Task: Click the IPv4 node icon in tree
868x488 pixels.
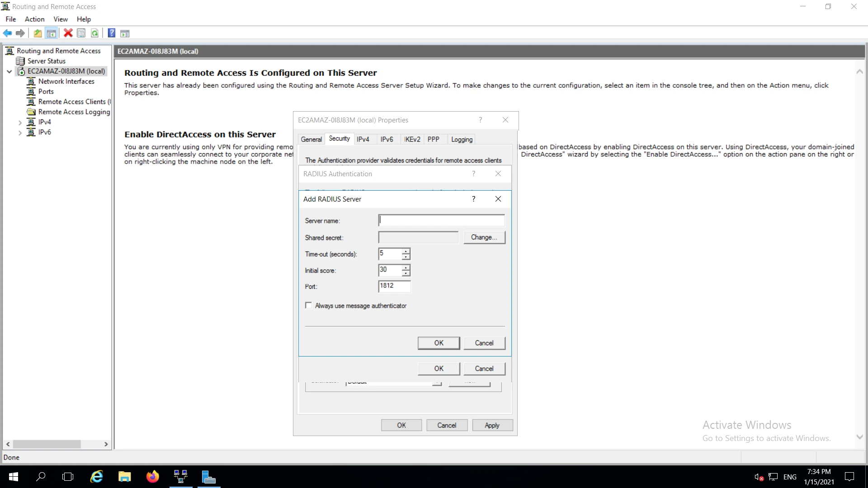Action: pos(31,122)
